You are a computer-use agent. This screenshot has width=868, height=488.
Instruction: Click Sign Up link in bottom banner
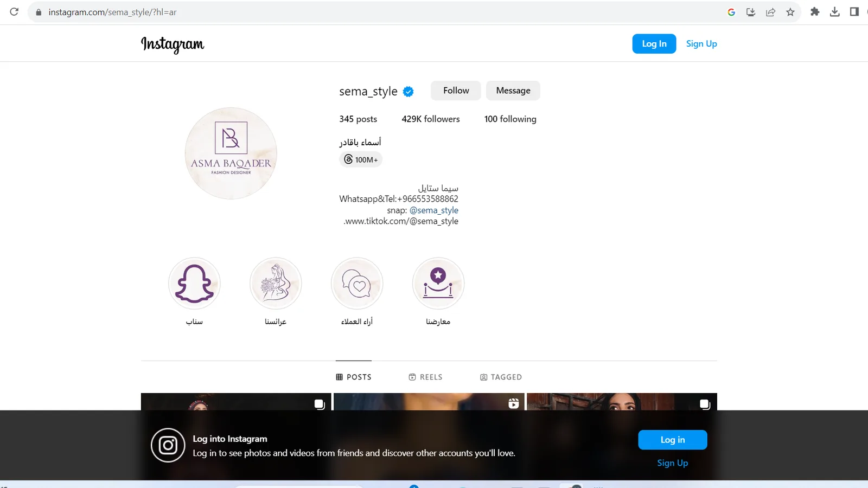673,463
